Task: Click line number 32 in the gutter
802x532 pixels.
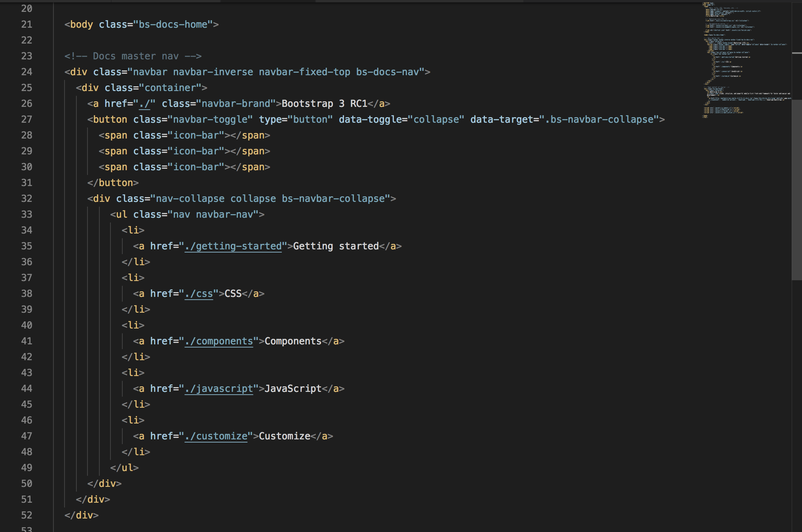Action: pos(27,199)
